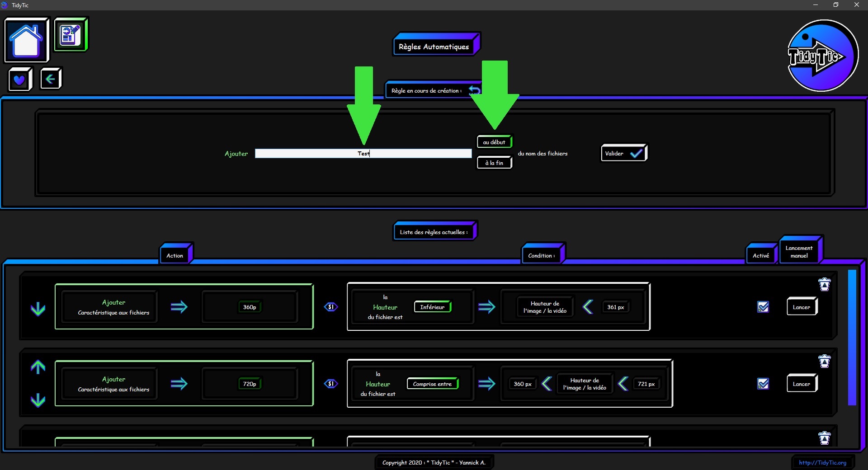
Task: Open the Inférieur comparison selector
Action: click(x=433, y=307)
